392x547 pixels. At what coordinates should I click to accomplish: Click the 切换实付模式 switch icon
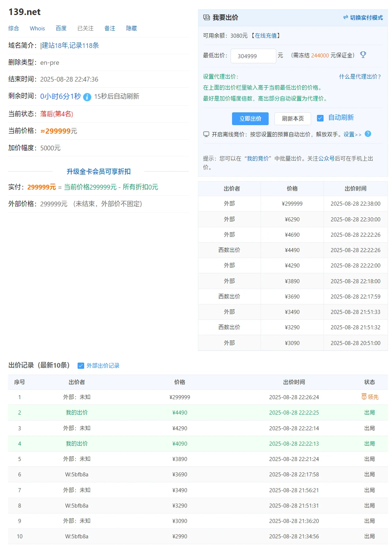click(x=345, y=18)
